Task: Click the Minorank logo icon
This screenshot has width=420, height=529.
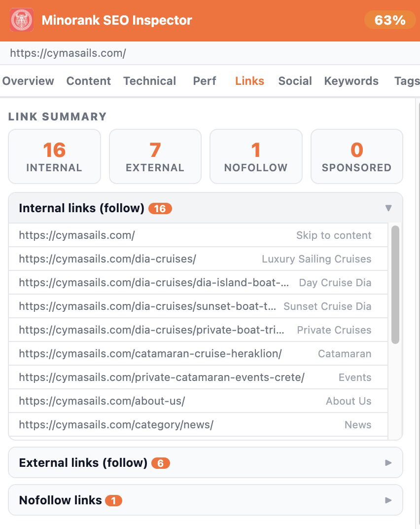Action: (x=22, y=20)
